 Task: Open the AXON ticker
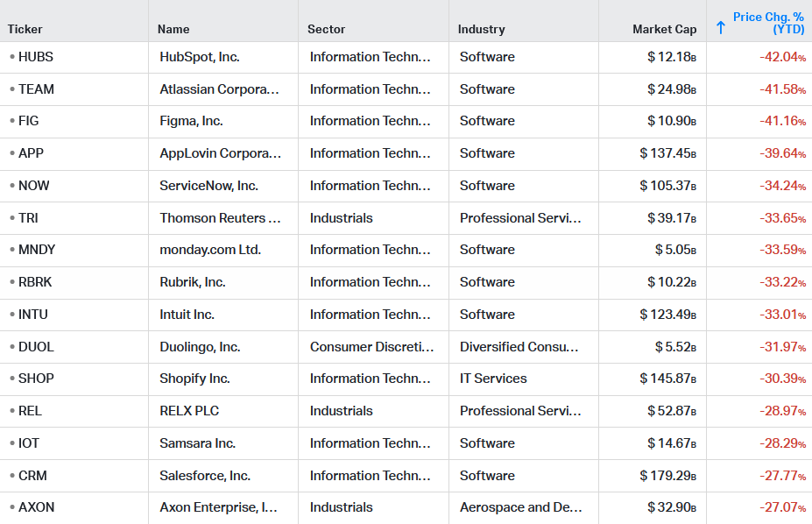click(x=36, y=507)
